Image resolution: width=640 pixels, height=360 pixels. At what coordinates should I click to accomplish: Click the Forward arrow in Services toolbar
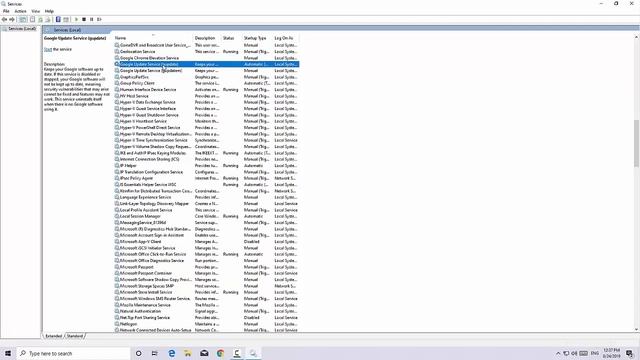tap(12, 19)
